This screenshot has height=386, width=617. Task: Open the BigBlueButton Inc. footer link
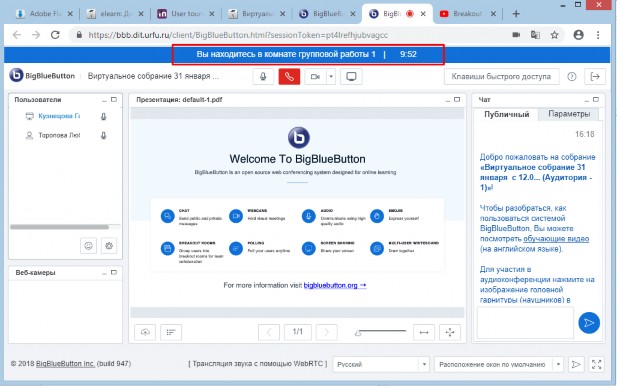click(65, 364)
